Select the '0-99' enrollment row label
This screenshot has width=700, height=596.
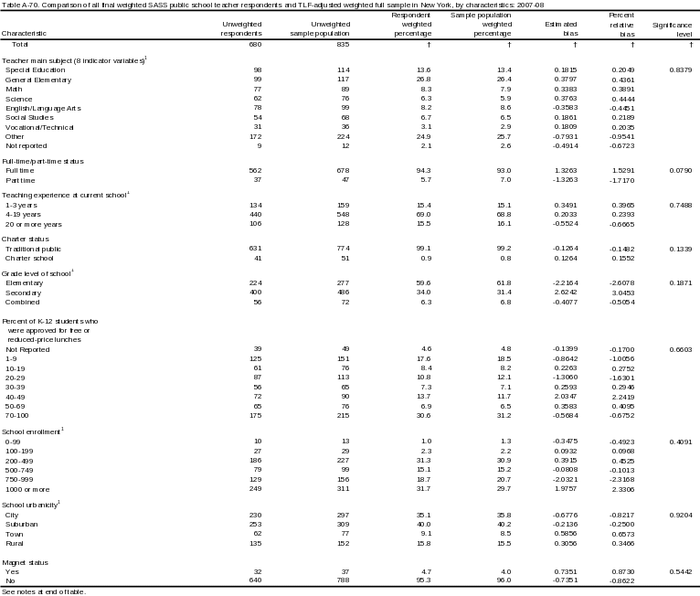tap(13, 442)
